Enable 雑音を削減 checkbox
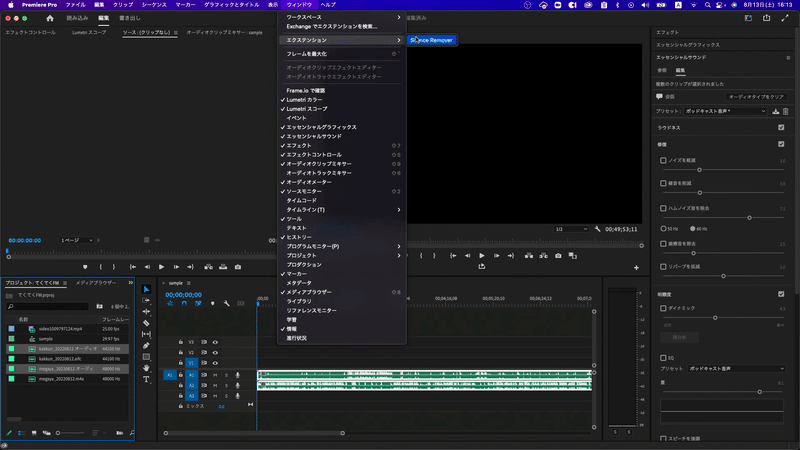The height and width of the screenshot is (450, 800). coord(663,183)
